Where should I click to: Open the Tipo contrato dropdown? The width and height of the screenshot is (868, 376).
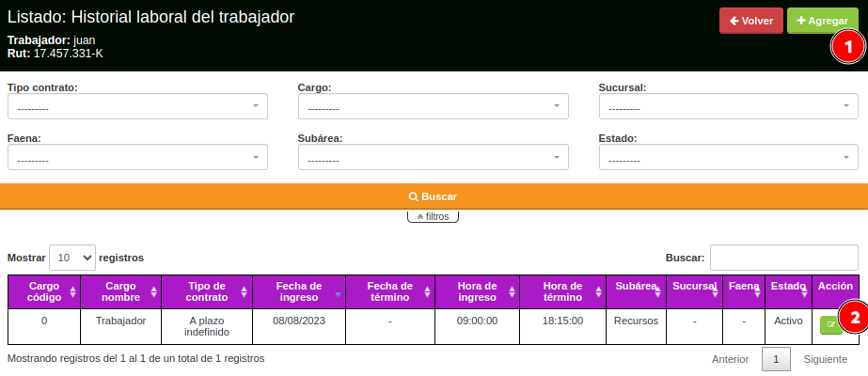click(x=137, y=106)
